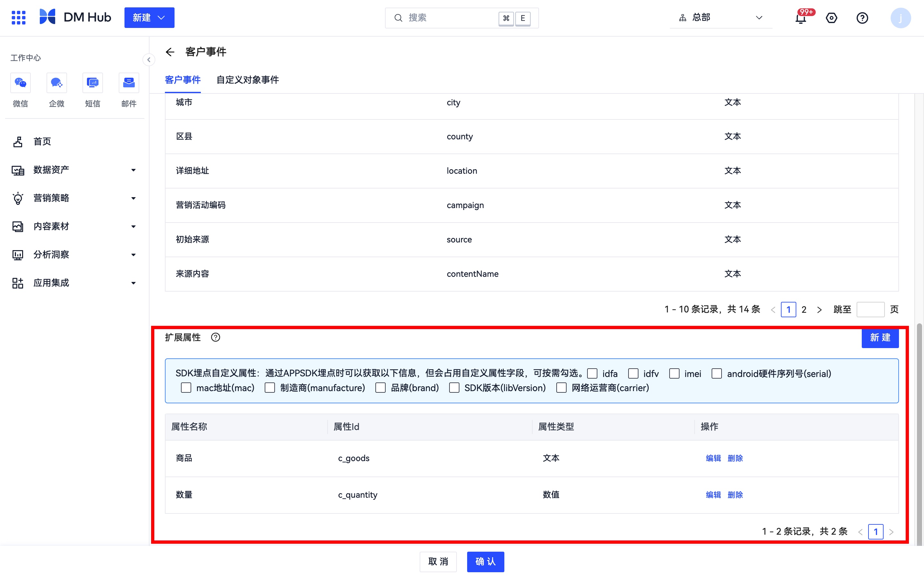Click the 内容素材 sidebar icon
924x578 pixels.
[x=18, y=226]
